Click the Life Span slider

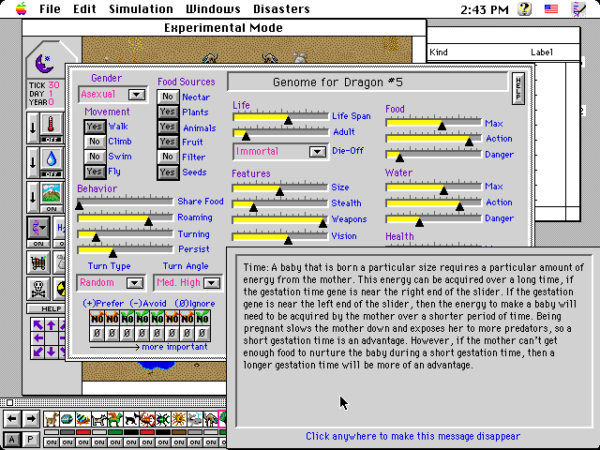pos(280,117)
